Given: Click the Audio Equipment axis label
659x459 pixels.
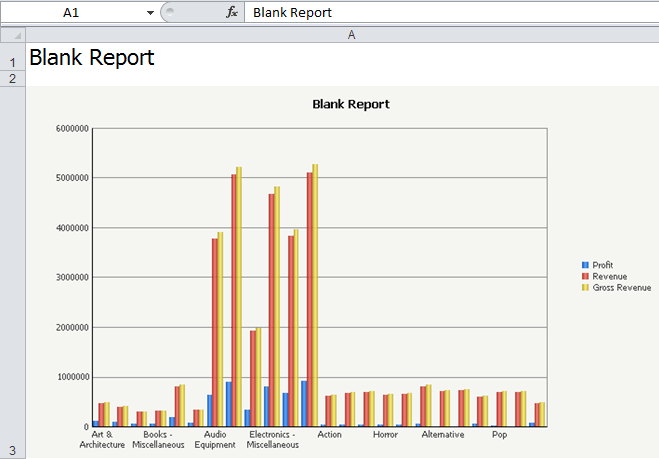Looking at the screenshot, I should click(215, 439).
